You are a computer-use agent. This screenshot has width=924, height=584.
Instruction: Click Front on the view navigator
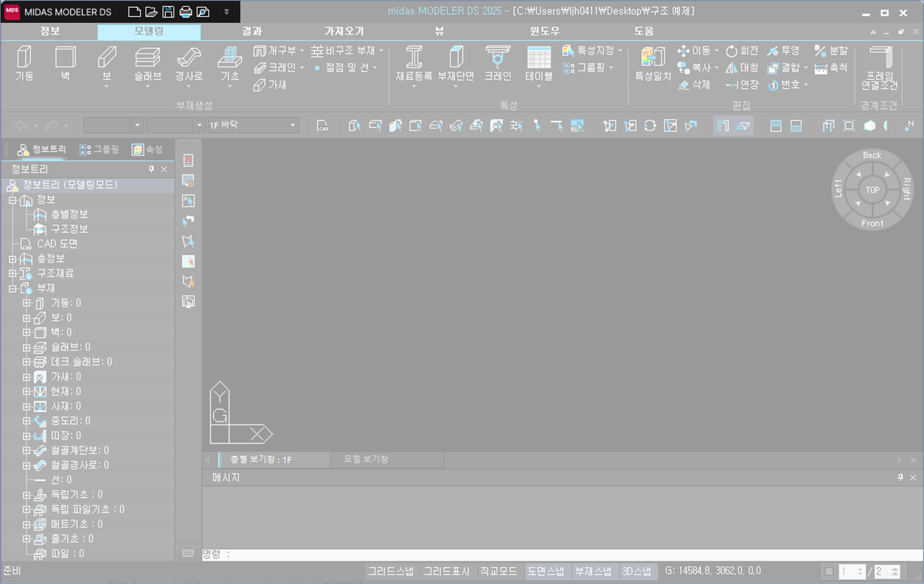[872, 223]
